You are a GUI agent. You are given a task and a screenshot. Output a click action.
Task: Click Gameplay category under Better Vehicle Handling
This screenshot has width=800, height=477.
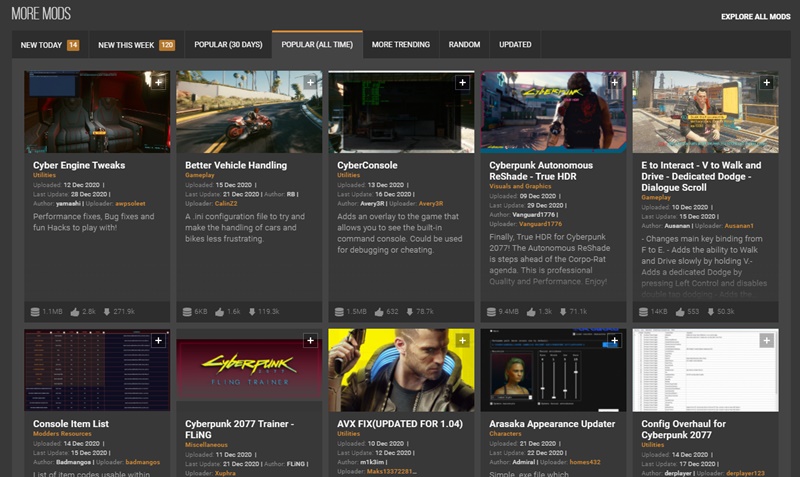point(199,175)
